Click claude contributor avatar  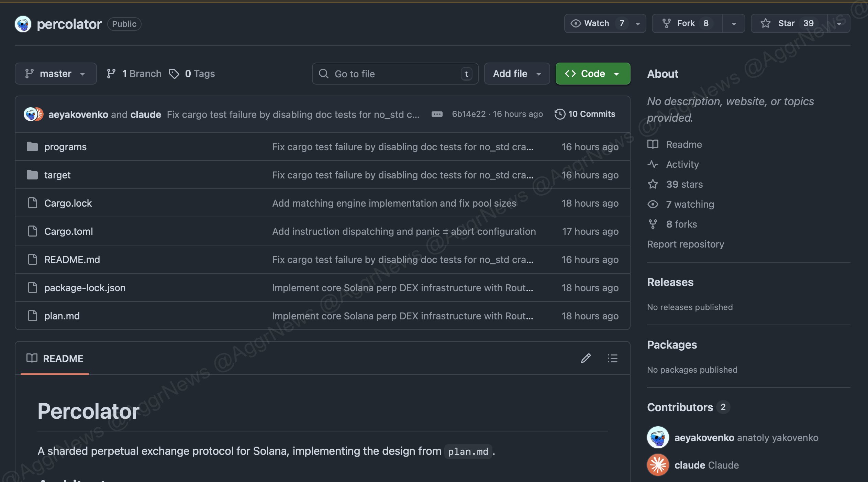(658, 465)
